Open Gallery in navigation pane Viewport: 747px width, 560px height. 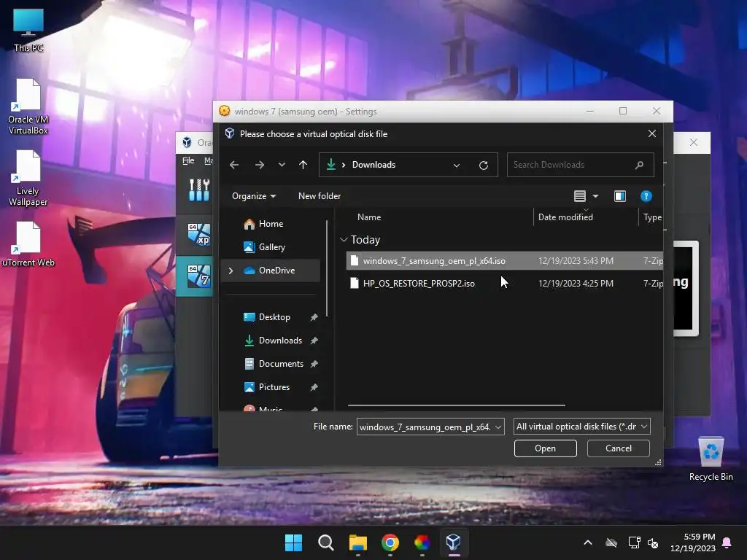click(271, 247)
